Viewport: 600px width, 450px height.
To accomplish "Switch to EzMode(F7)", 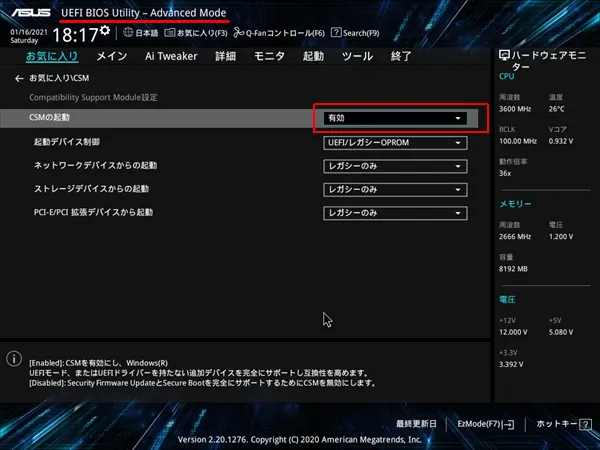I will 486,424.
